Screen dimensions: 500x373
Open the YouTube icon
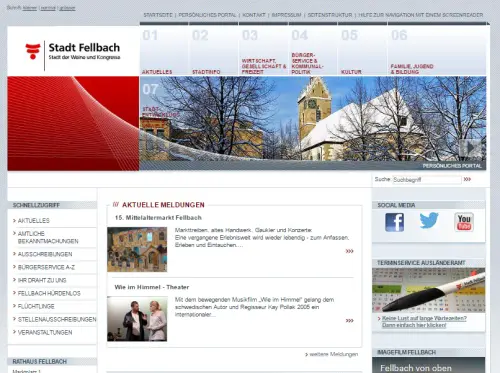tap(464, 222)
